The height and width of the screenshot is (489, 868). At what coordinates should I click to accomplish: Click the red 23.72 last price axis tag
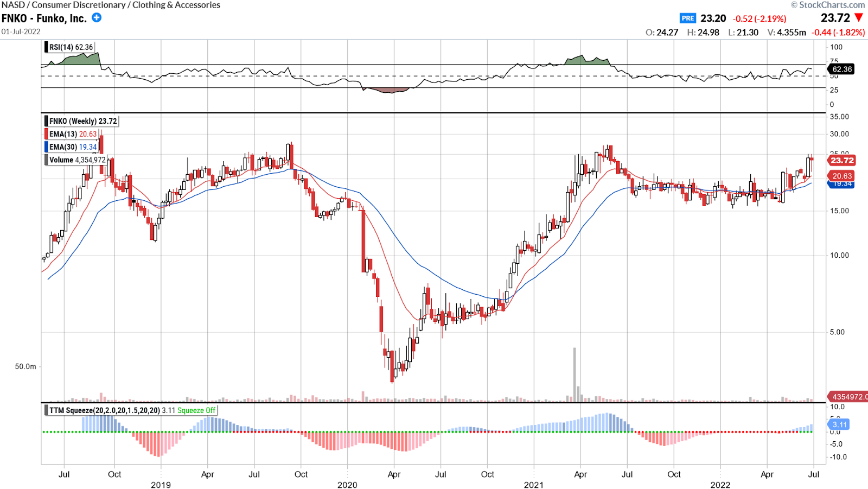841,160
